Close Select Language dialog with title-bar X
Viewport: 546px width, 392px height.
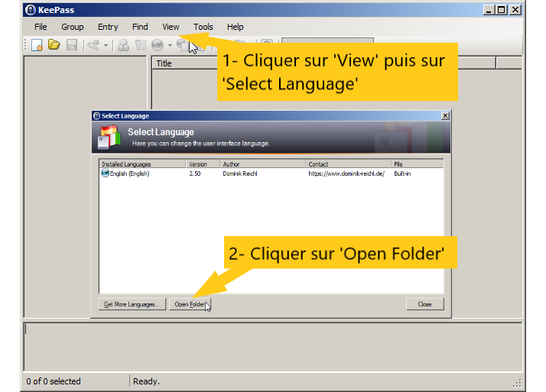point(445,116)
